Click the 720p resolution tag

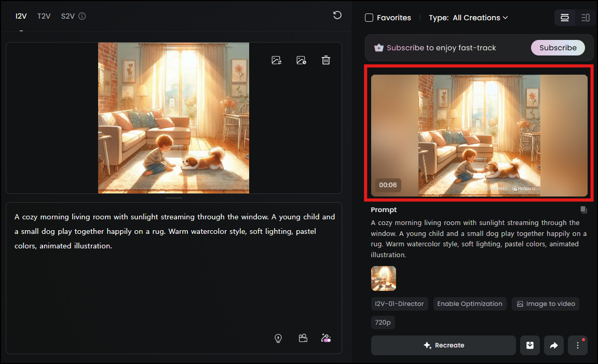[383, 322]
